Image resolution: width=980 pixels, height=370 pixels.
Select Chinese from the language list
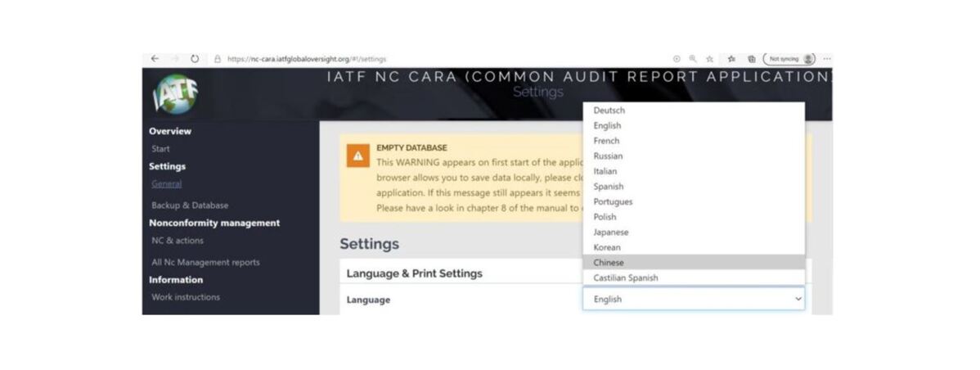tap(609, 263)
